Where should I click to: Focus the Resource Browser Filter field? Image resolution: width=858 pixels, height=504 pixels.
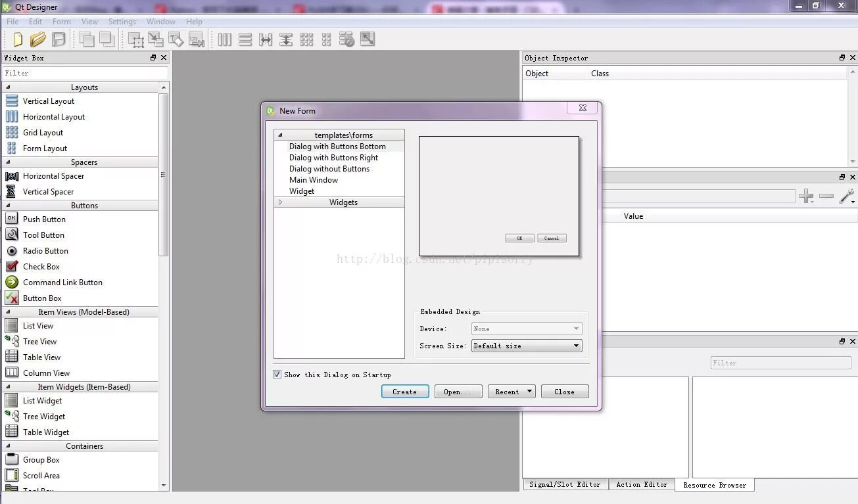781,363
